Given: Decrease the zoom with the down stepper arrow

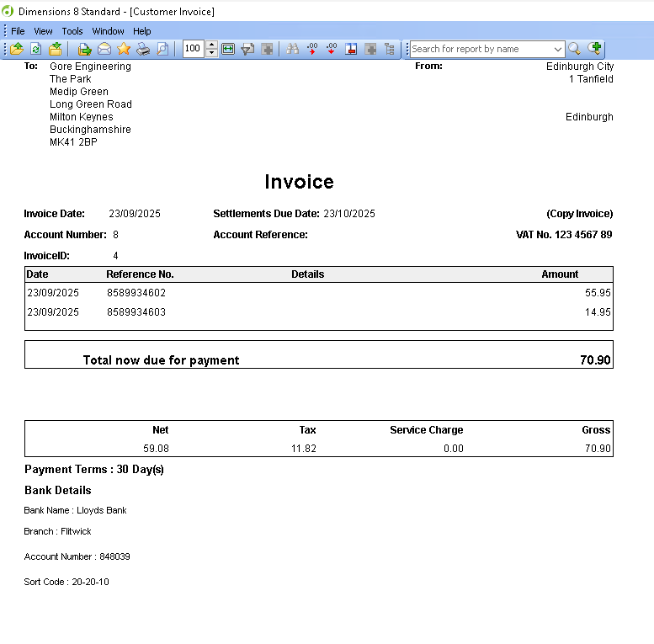Looking at the screenshot, I should [x=211, y=53].
